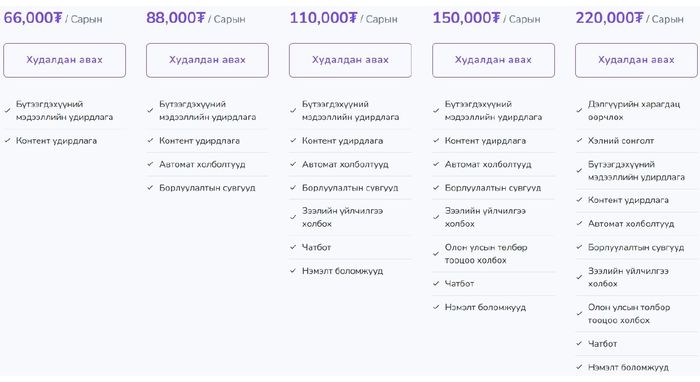Buy the 220,000₮ plan via Худалдан авах

[636, 60]
